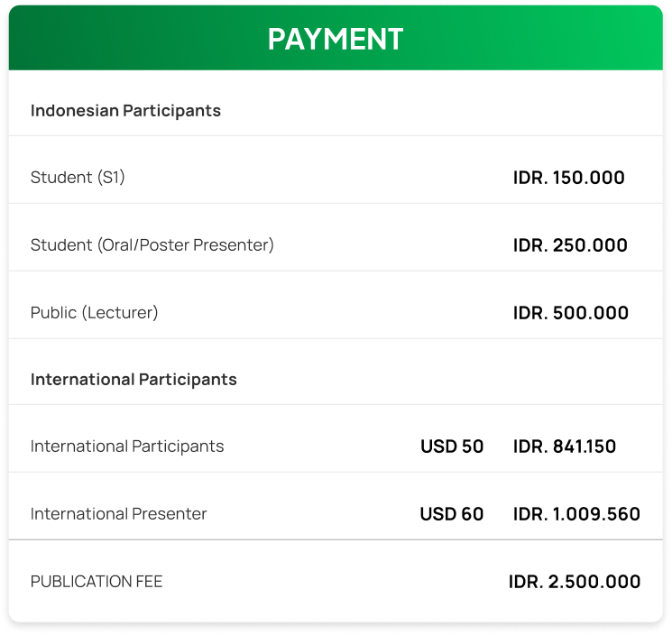672x635 pixels.
Task: Click the IDR. 1.009.560 amount
Action: pos(576,514)
